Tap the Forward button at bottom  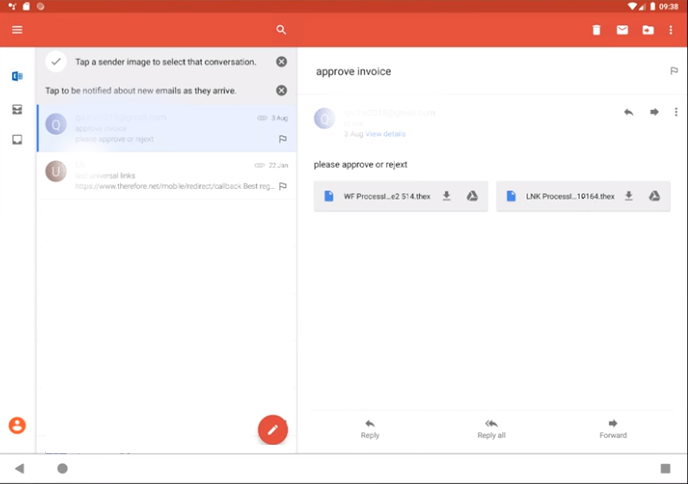tap(613, 429)
